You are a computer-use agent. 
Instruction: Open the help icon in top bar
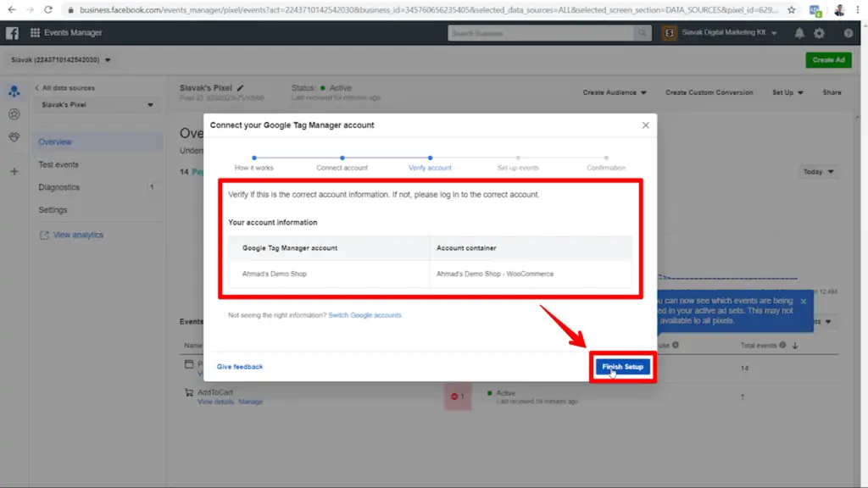coord(847,33)
